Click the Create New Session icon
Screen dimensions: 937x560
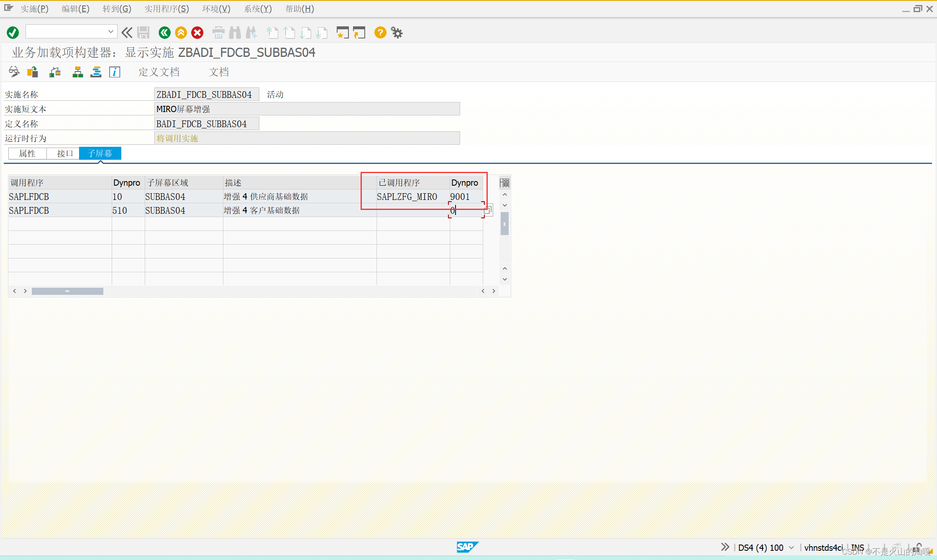(343, 33)
